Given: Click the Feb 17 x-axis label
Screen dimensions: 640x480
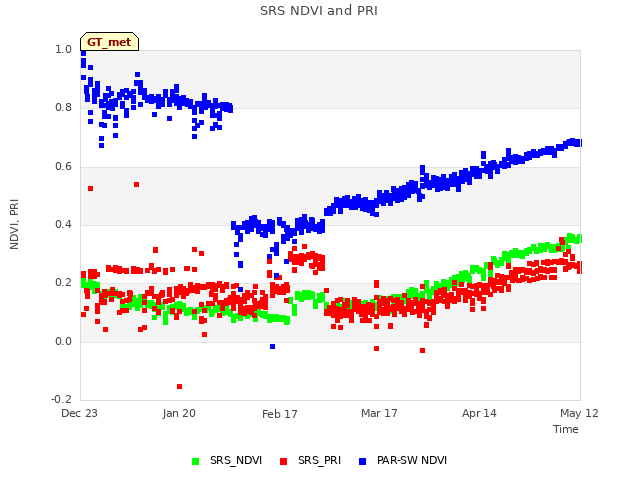Looking at the screenshot, I should point(280,414).
